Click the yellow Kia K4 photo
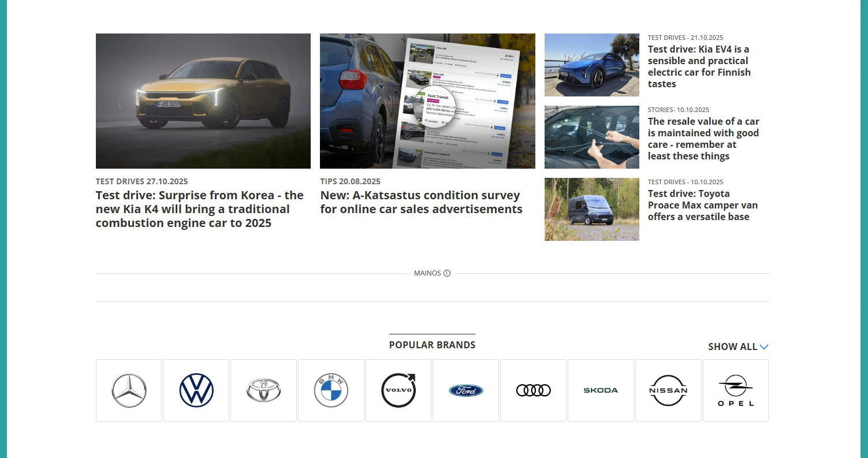Screen dimensions: 868x458 203,101
